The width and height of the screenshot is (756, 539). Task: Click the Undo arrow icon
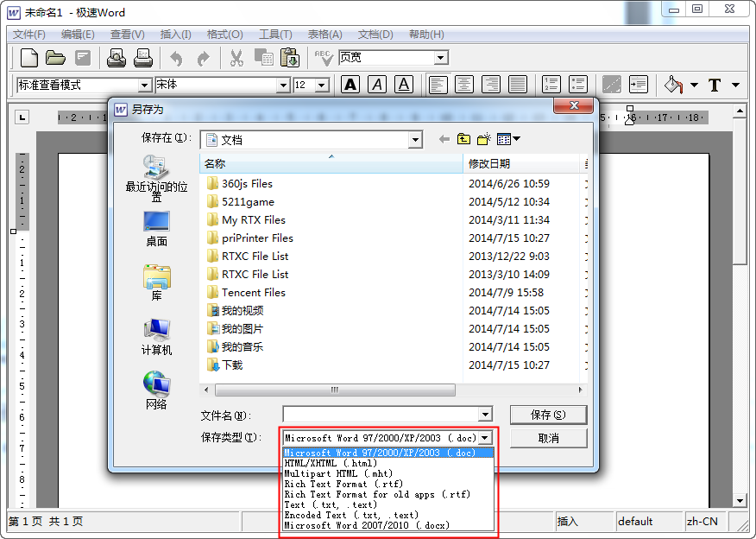[176, 59]
